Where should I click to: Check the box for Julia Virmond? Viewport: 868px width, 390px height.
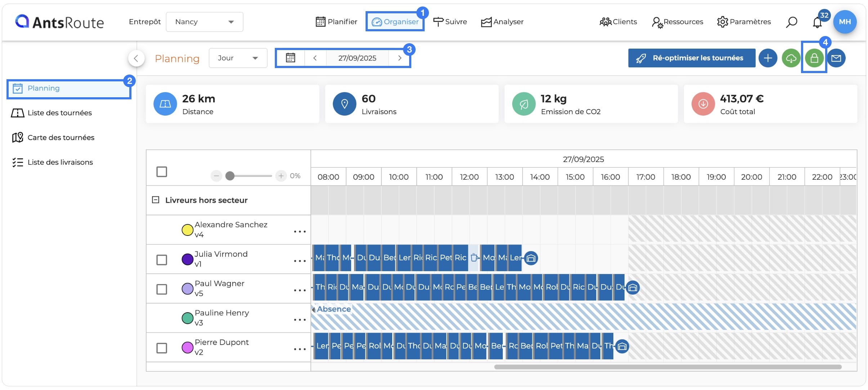(162, 260)
